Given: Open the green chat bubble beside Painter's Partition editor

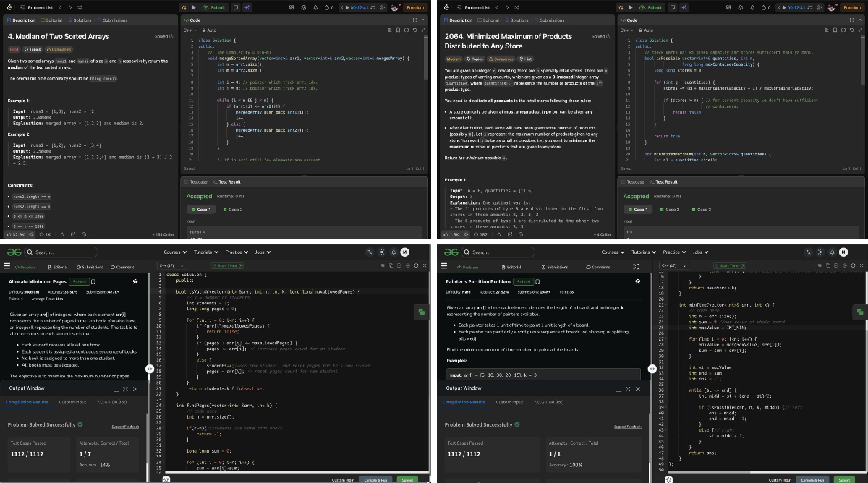Looking at the screenshot, I should tap(859, 312).
